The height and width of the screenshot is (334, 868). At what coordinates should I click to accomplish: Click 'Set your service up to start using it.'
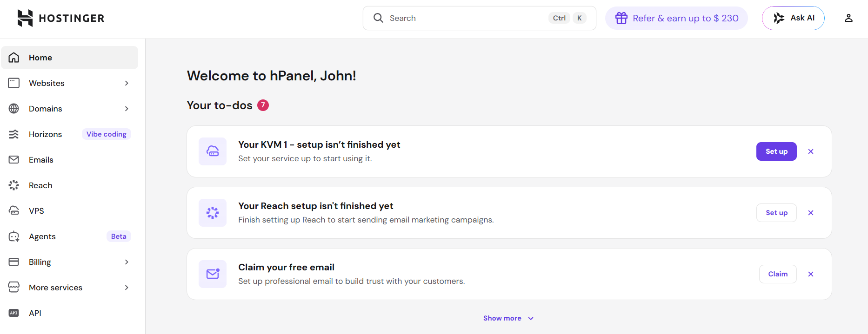point(305,158)
